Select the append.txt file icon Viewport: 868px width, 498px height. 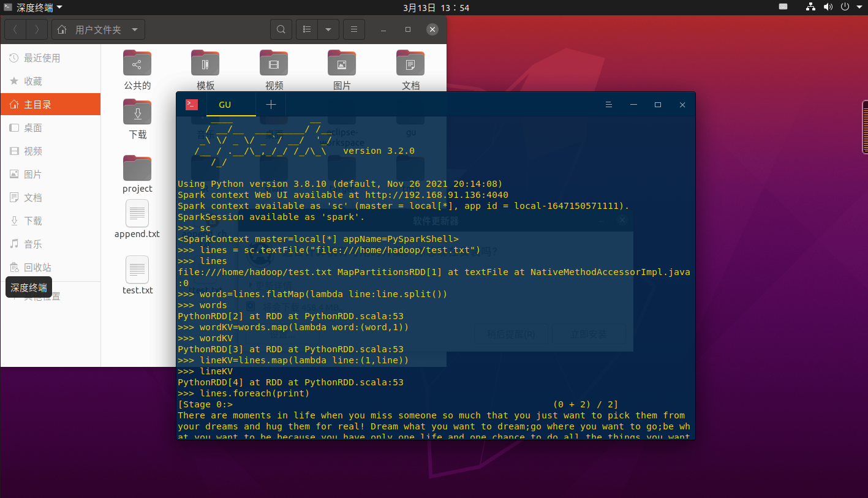(137, 213)
